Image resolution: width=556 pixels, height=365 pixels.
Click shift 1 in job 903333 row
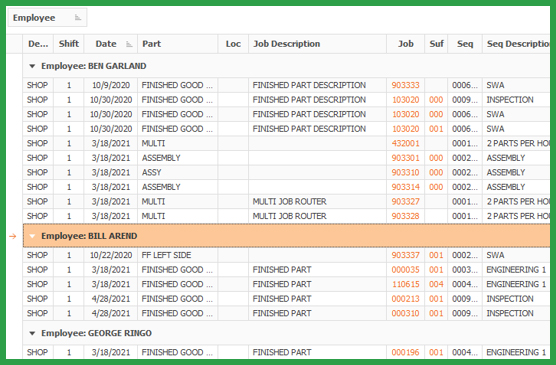[x=69, y=85]
